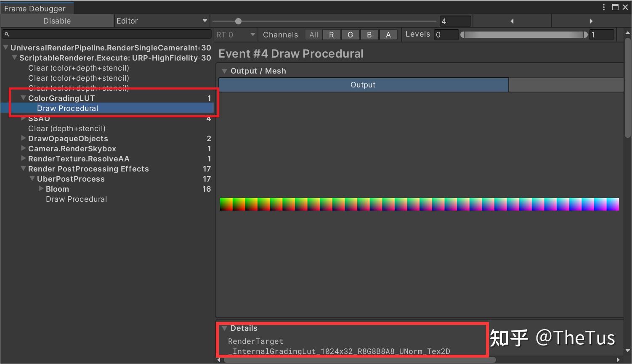The image size is (632, 364).
Task: Select the G channel filter
Action: [x=351, y=34]
